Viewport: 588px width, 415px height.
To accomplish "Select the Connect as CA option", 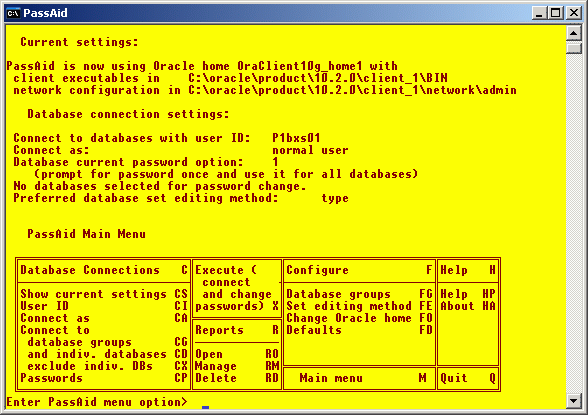I will (x=104, y=318).
